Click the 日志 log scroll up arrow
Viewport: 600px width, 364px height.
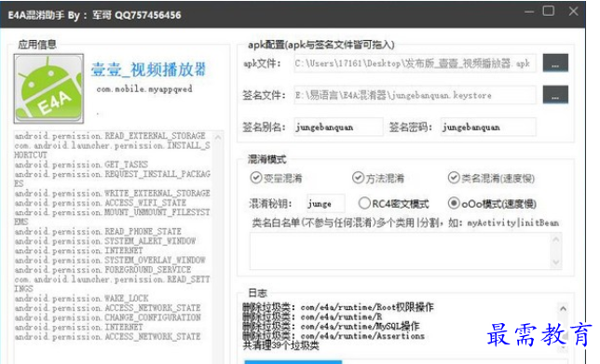point(563,308)
